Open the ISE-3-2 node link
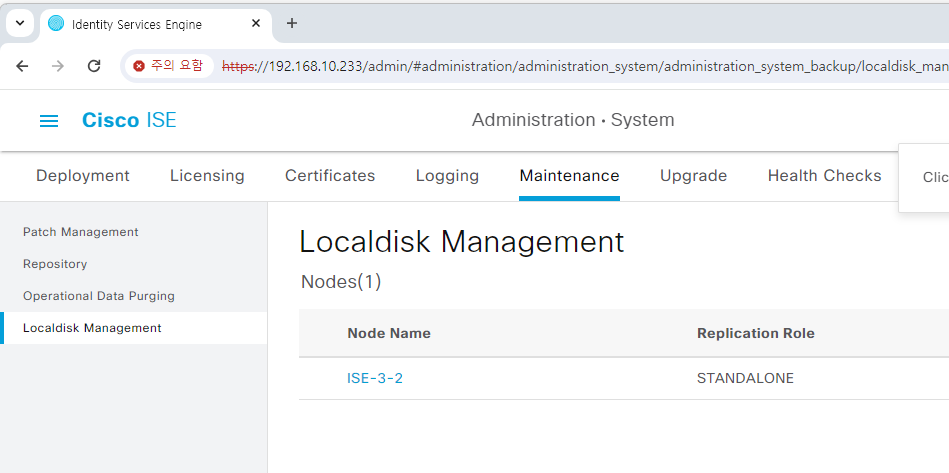This screenshot has width=949, height=473. coord(375,379)
